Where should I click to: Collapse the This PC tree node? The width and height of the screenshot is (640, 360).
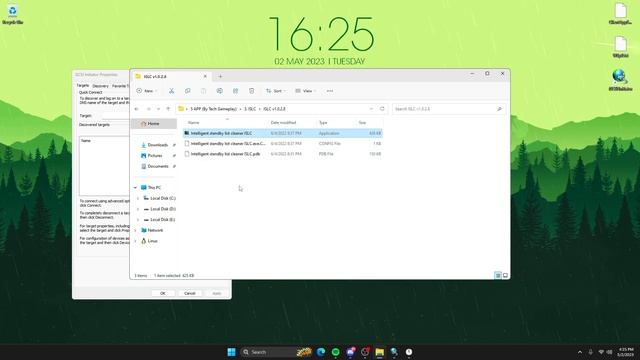tap(135, 187)
